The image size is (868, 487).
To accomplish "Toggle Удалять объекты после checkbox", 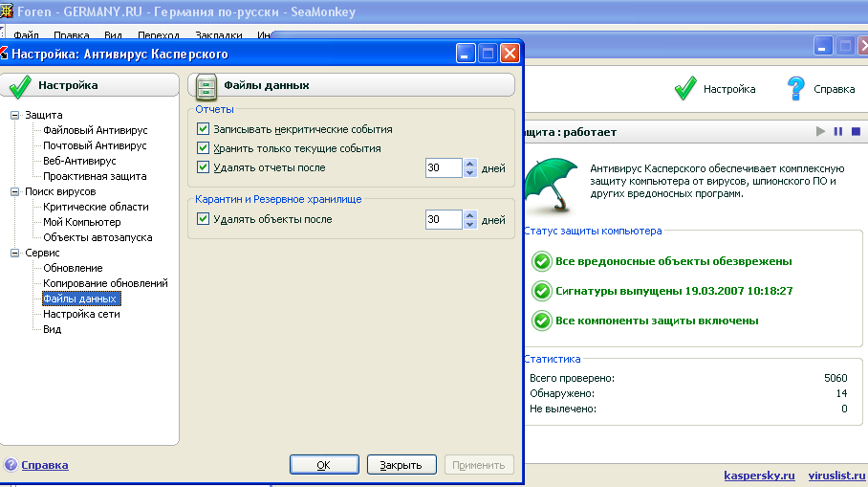I will [204, 218].
